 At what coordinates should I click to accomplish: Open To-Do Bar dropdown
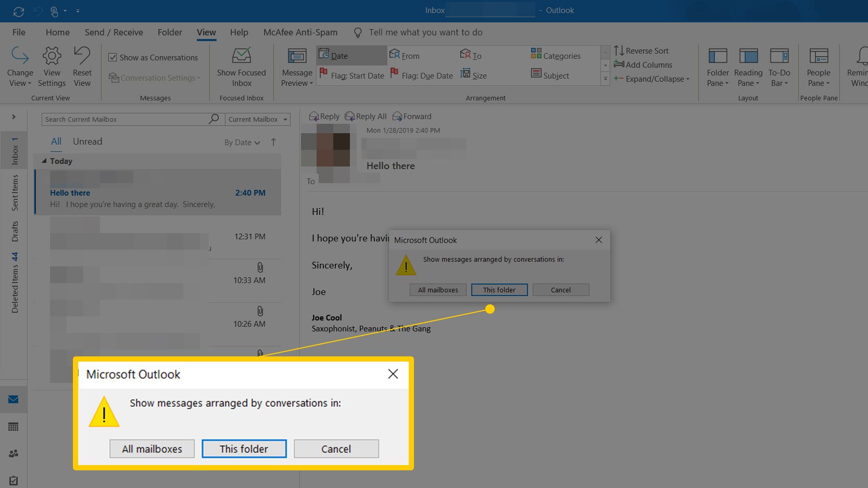pyautogui.click(x=779, y=67)
